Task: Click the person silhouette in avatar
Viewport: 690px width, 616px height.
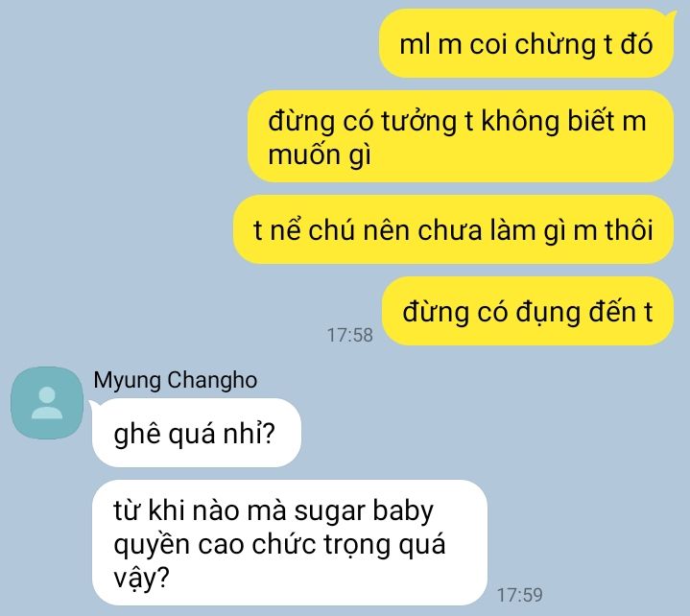Action: point(47,403)
